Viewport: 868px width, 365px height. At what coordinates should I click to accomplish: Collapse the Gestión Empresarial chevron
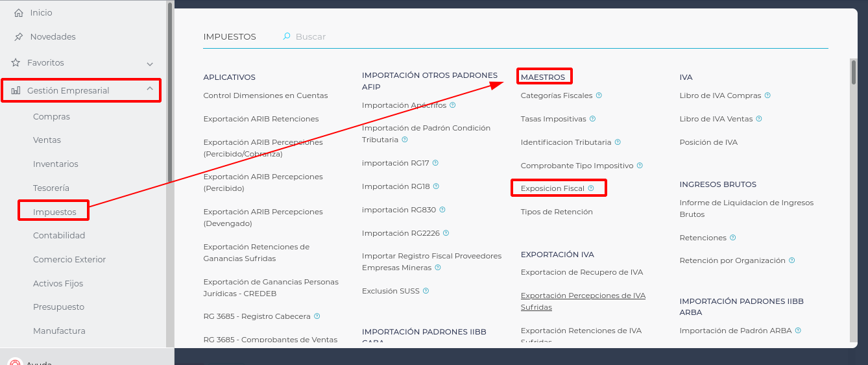(150, 90)
